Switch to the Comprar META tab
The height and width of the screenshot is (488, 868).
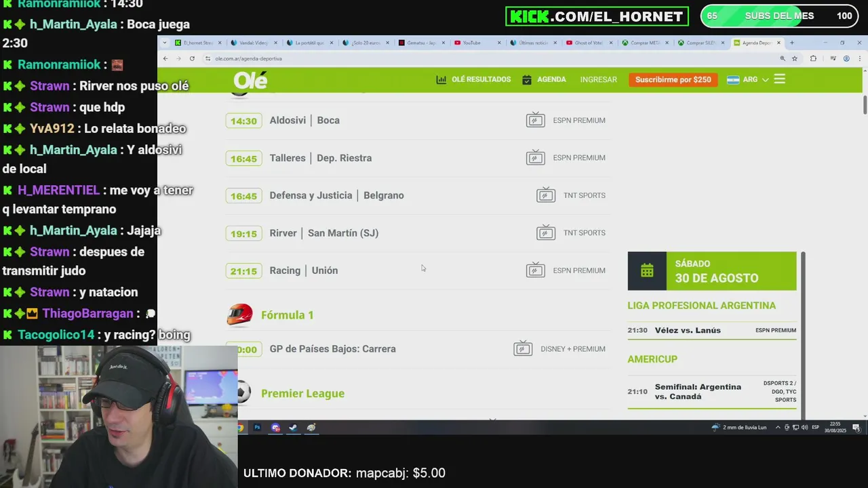[x=645, y=43]
